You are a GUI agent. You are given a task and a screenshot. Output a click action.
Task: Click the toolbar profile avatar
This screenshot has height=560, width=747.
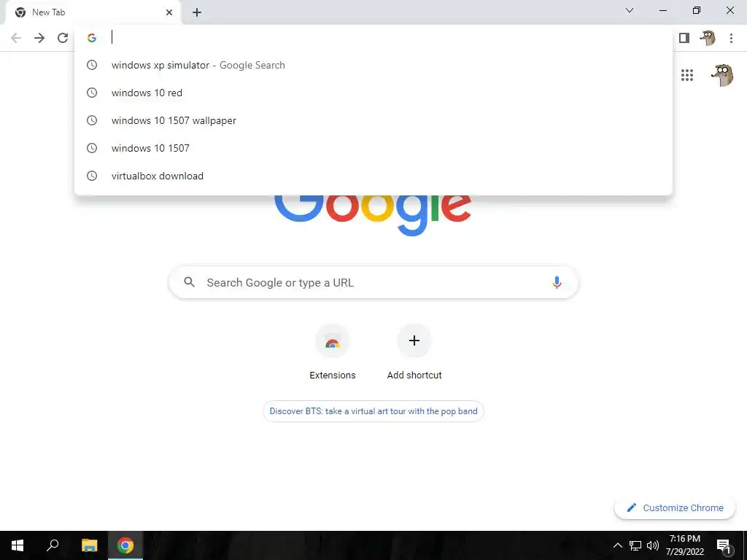pyautogui.click(x=708, y=38)
